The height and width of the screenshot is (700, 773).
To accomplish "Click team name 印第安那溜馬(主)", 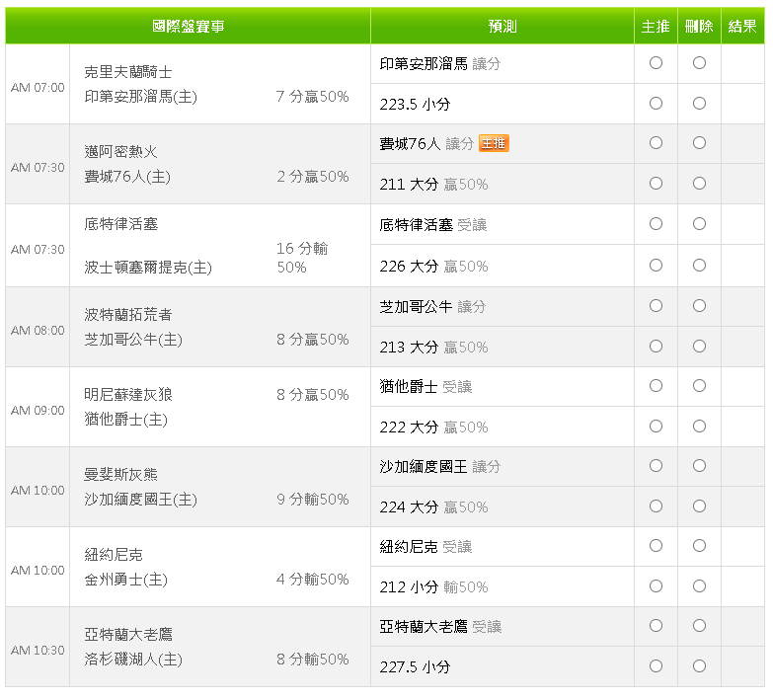I will tap(140, 96).
